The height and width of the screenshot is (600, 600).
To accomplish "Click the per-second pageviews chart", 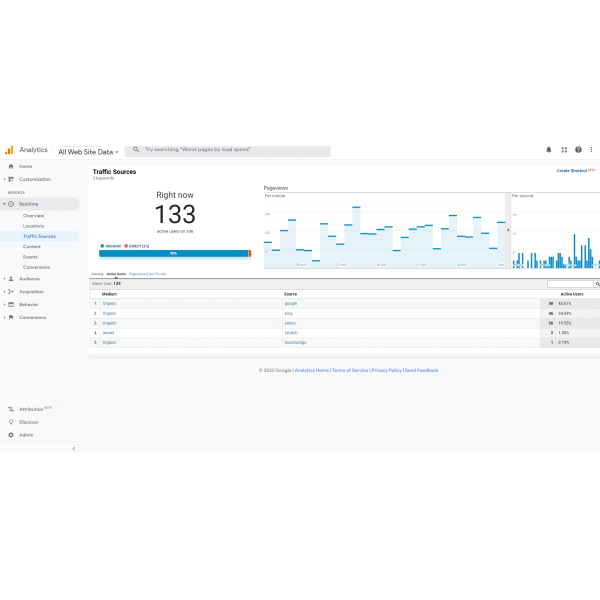I will (x=555, y=230).
